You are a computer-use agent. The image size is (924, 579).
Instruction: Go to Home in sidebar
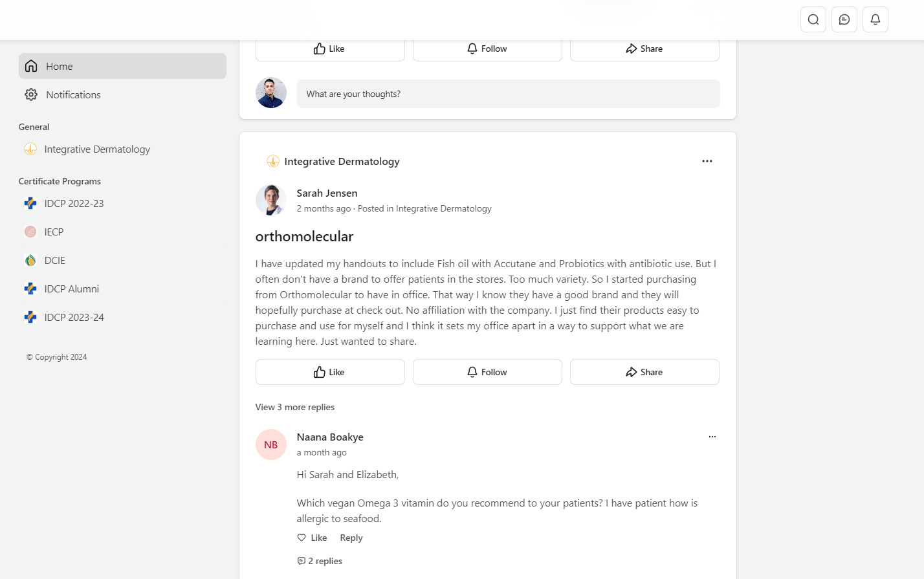click(122, 66)
